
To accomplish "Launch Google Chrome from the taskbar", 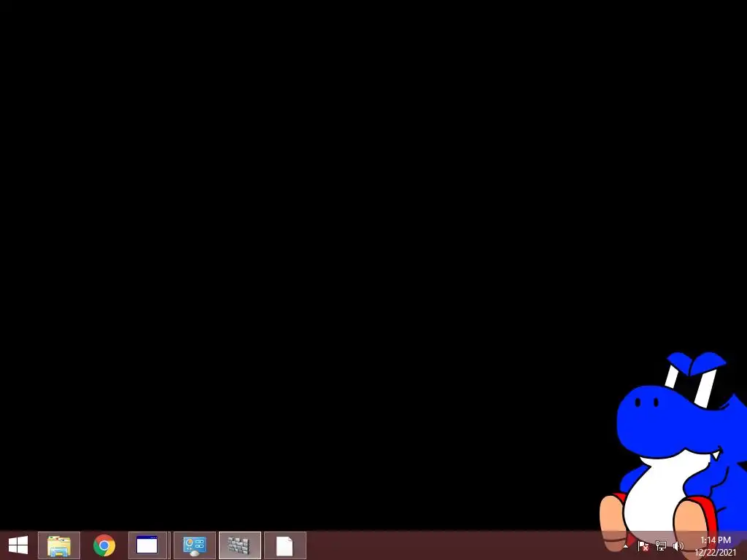I will 104,545.
